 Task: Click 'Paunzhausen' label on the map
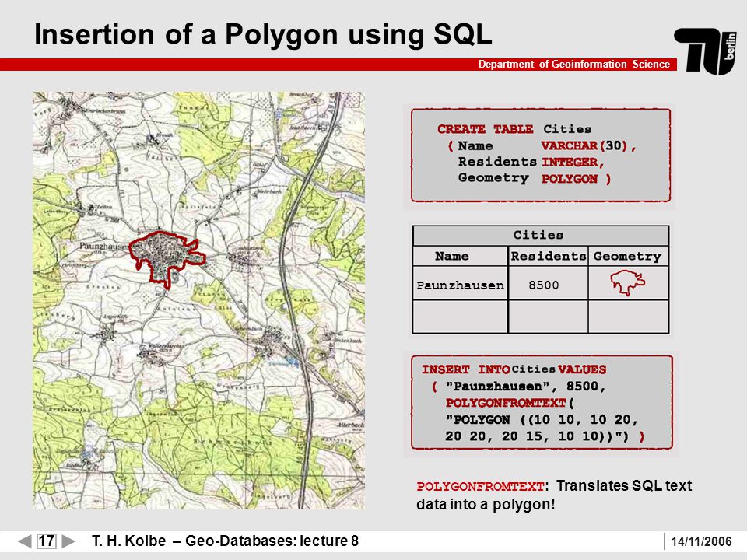point(103,247)
